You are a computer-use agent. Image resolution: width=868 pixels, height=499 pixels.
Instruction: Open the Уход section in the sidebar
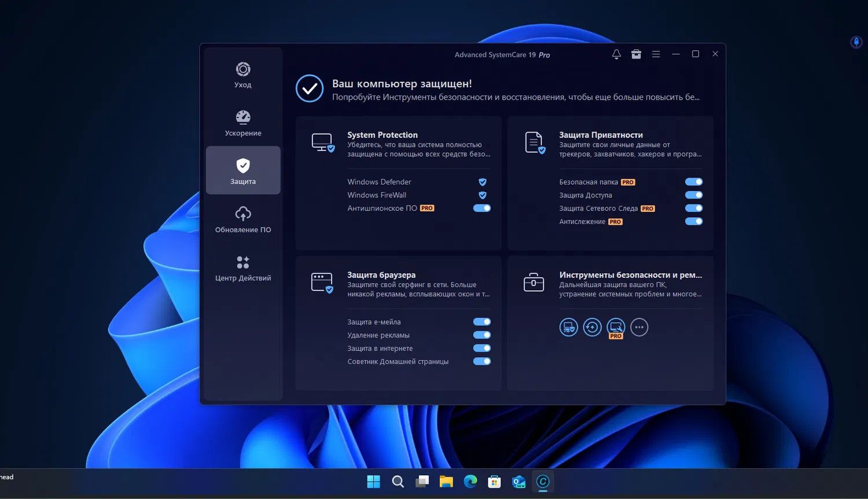point(242,74)
